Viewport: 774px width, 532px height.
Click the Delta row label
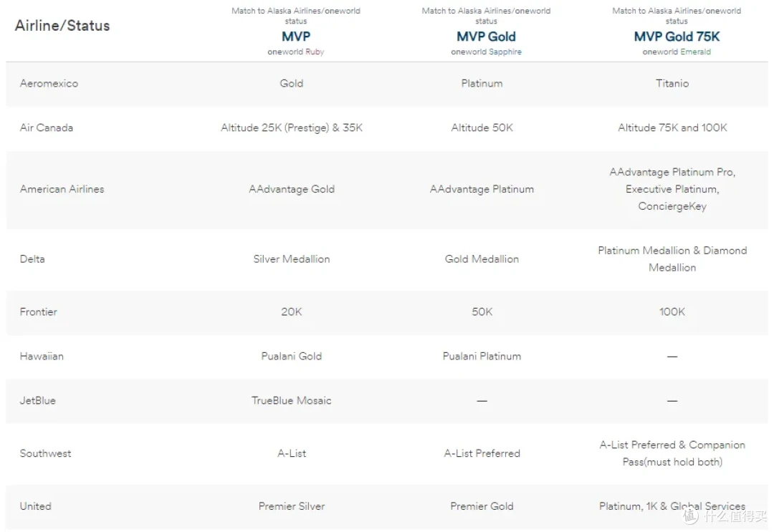32,259
